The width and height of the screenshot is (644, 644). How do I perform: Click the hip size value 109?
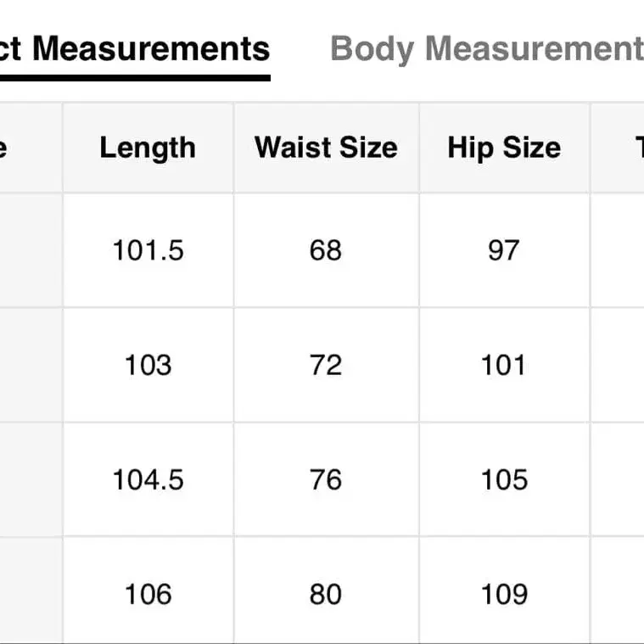pos(504,594)
